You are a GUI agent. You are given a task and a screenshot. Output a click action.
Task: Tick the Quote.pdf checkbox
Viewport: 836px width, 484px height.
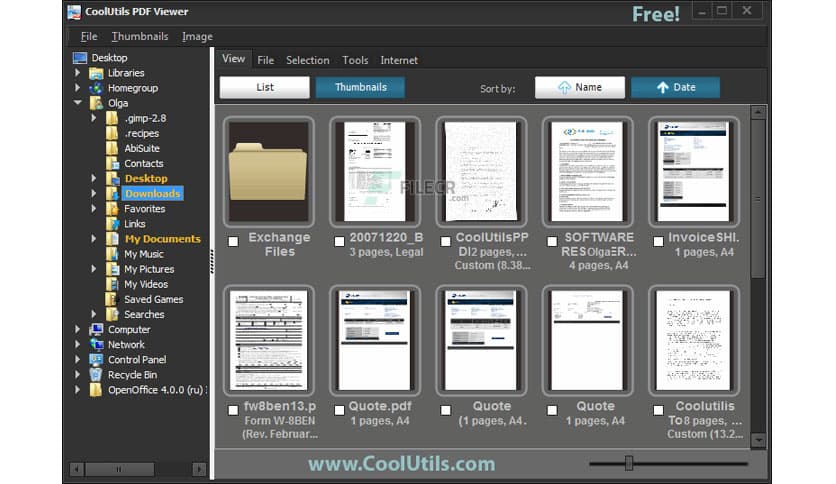pyautogui.click(x=339, y=410)
